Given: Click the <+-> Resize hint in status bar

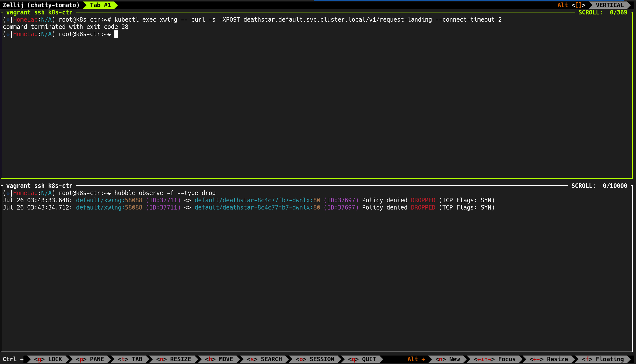Looking at the screenshot, I should [x=549, y=359].
